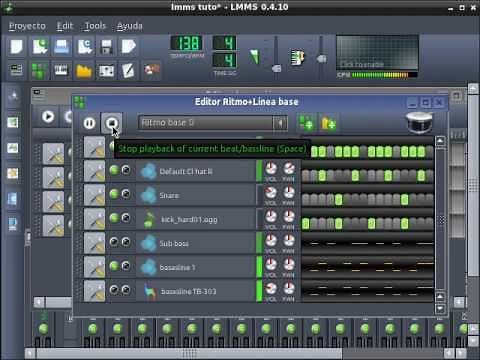The height and width of the screenshot is (360, 480).
Task: Add automation track in beat editor
Action: 328,124
